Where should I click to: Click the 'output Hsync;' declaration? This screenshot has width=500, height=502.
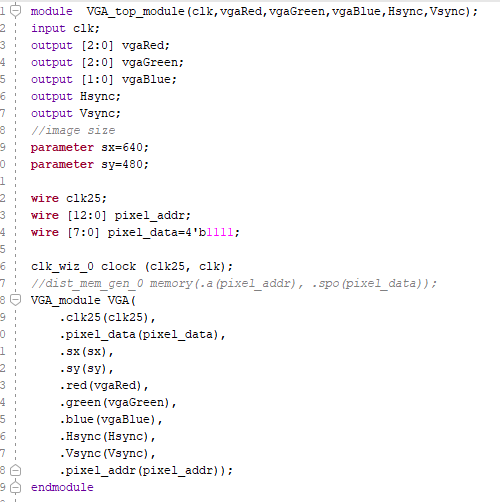click(x=75, y=96)
